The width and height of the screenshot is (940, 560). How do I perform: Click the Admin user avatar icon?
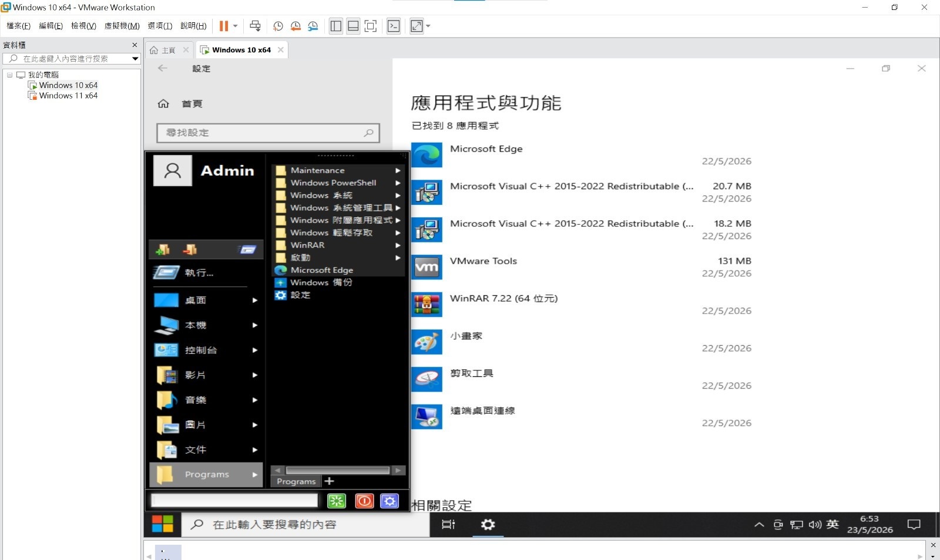173,171
